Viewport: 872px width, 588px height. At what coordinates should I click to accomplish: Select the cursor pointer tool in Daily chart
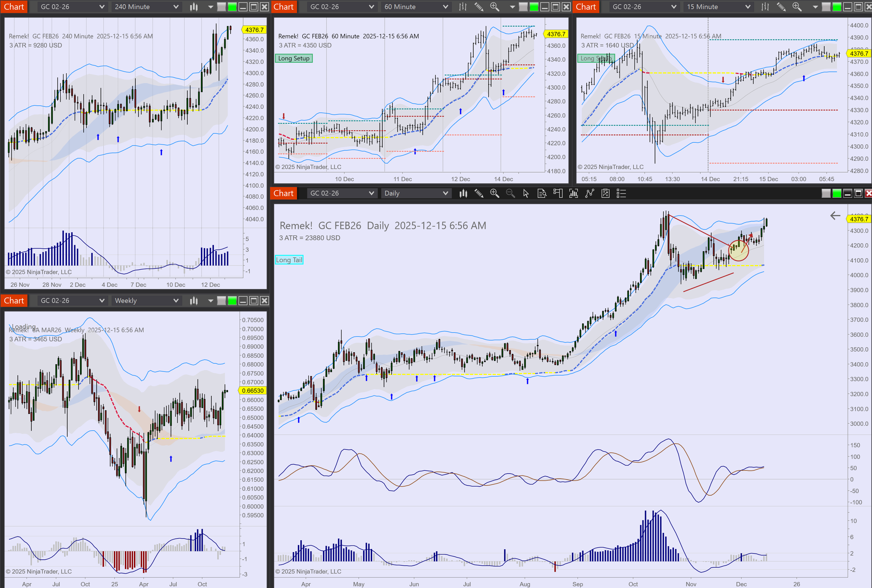pyautogui.click(x=526, y=193)
